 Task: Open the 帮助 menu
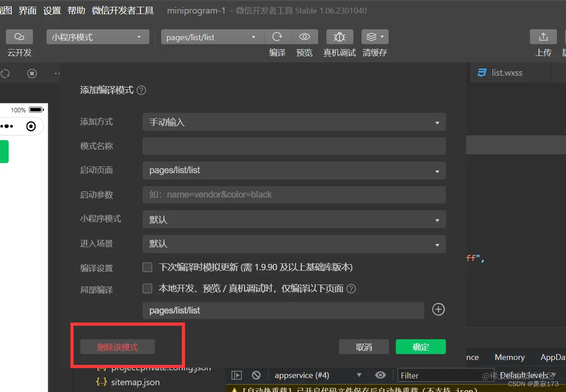(76, 10)
